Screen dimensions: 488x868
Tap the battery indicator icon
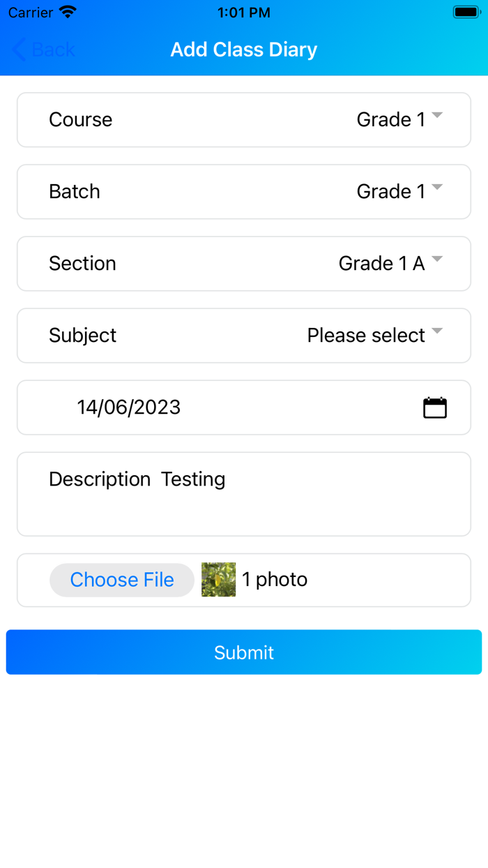click(465, 13)
